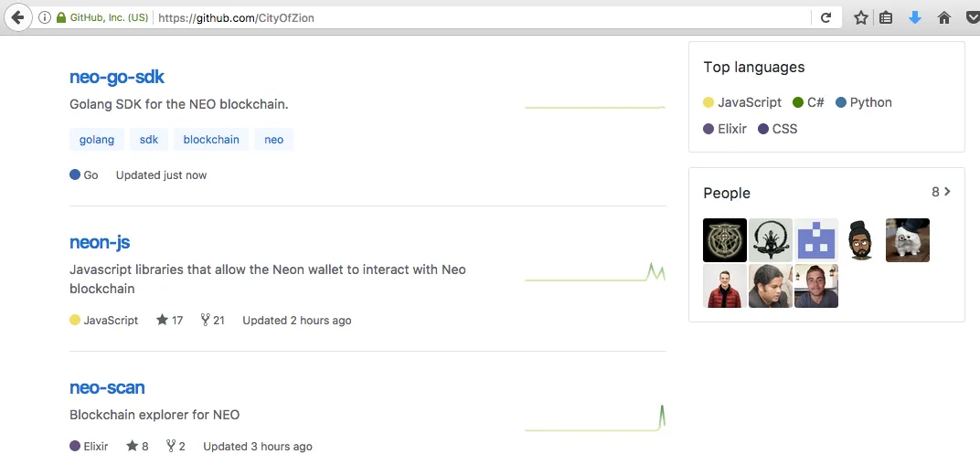Open the bookmarks list icon

pyautogui.click(x=886, y=17)
